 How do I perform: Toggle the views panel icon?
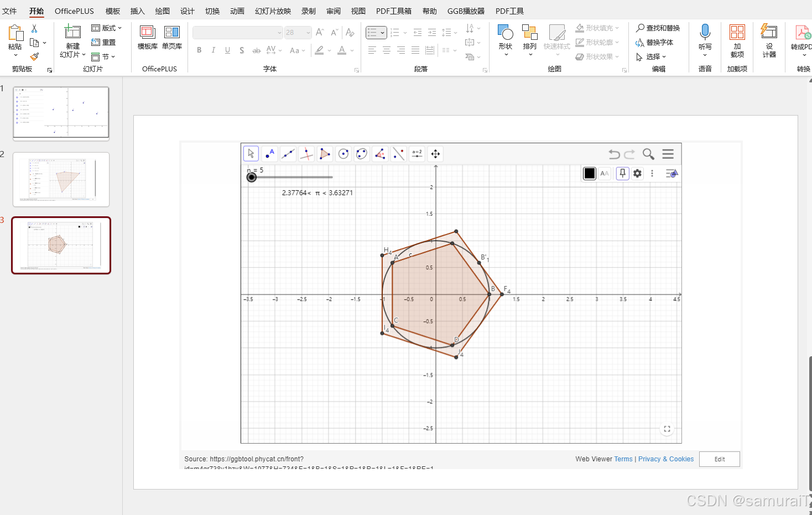(x=672, y=173)
